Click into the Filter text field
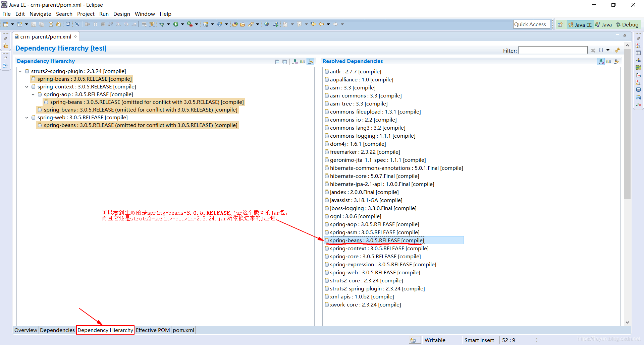The image size is (644, 345). pos(553,50)
